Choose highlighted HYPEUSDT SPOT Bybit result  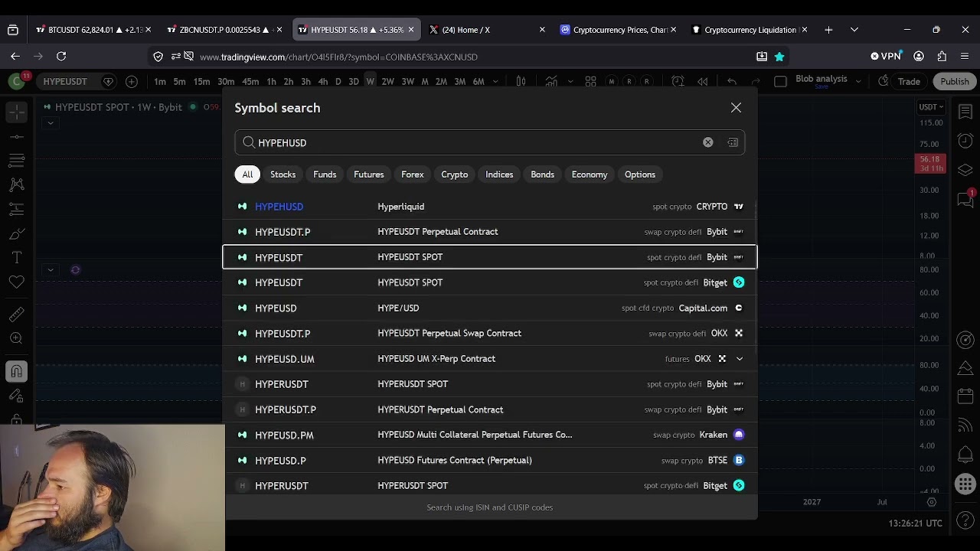click(489, 257)
